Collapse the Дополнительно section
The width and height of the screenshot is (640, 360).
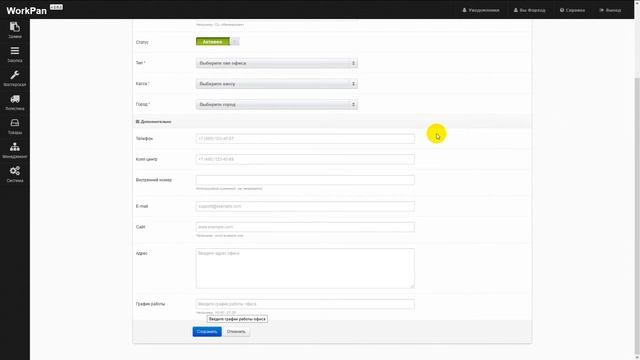153,122
